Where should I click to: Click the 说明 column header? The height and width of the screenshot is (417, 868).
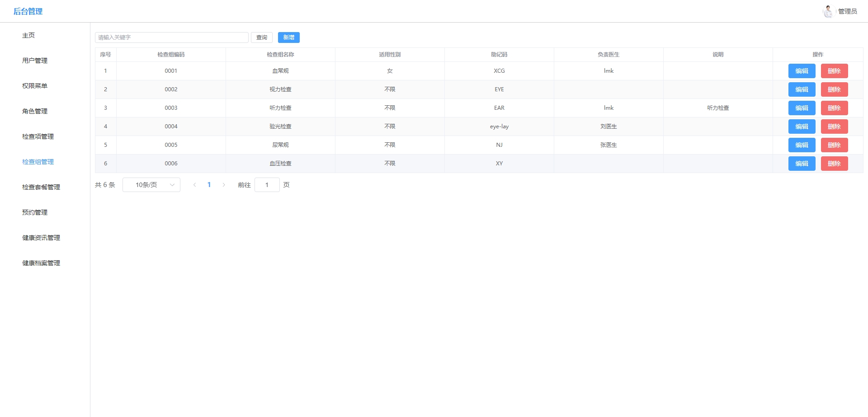point(718,55)
